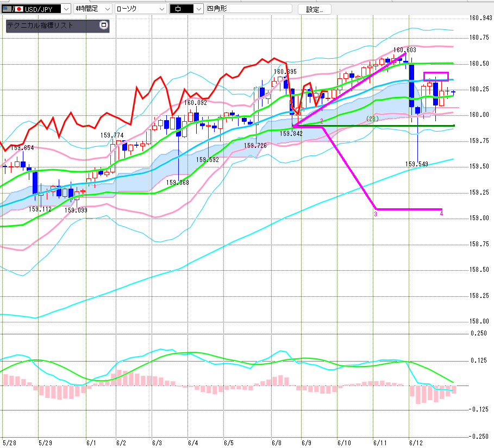Click the 6/3 date label

pos(157,443)
